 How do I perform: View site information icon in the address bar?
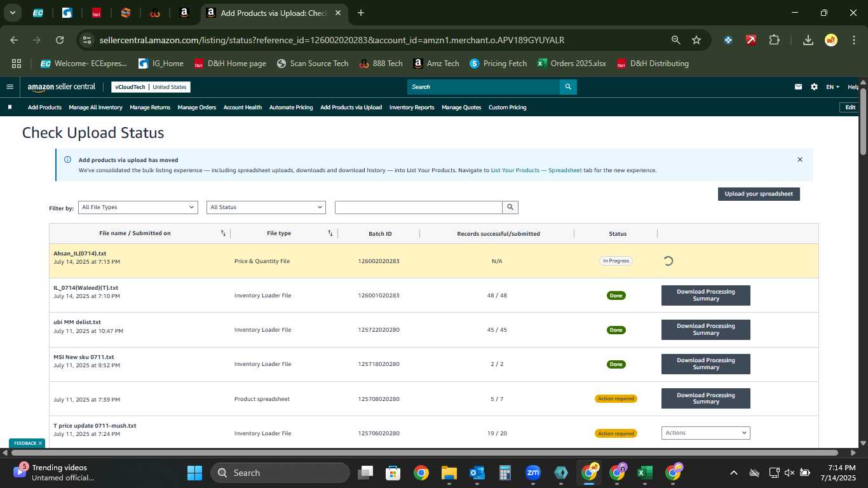pos(87,40)
